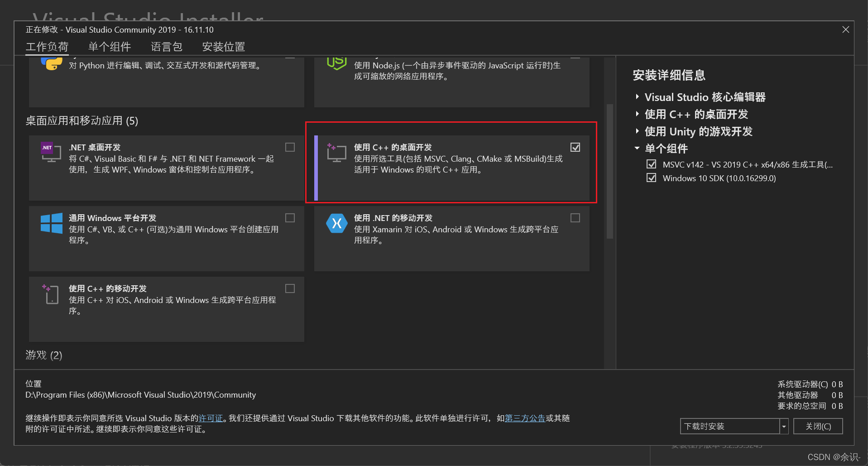Select the 使用 C++ 的移动开发 workload card
Viewport: 868px width, 466px height.
pos(167,309)
